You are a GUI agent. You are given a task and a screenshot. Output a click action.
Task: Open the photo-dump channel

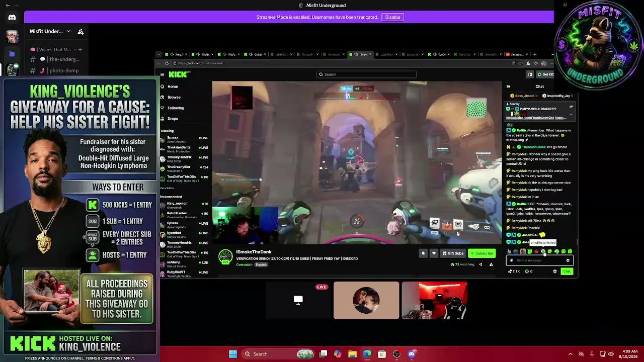(x=57, y=71)
